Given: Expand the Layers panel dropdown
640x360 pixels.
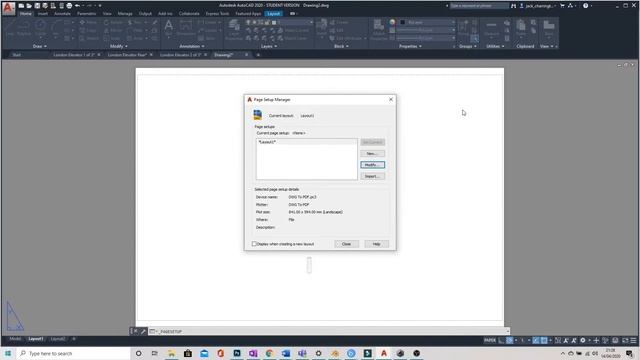Looking at the screenshot, I should coord(269,46).
